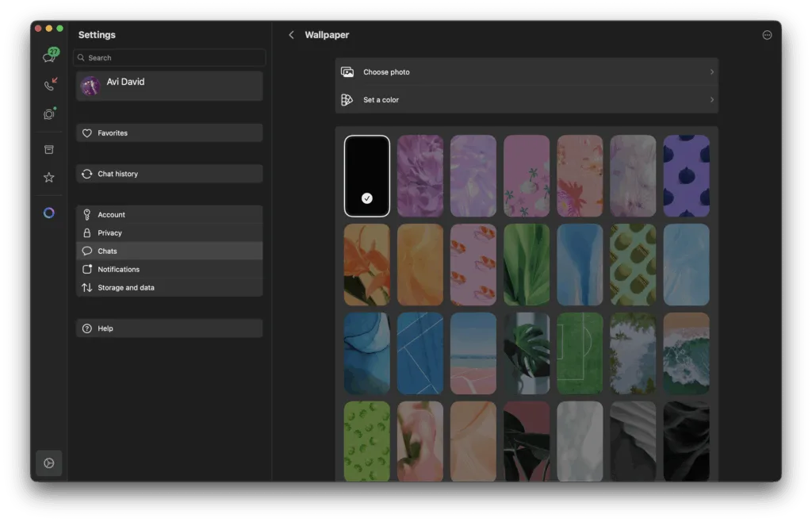
Task: Open the Archived chats sidebar icon
Action: [48, 150]
